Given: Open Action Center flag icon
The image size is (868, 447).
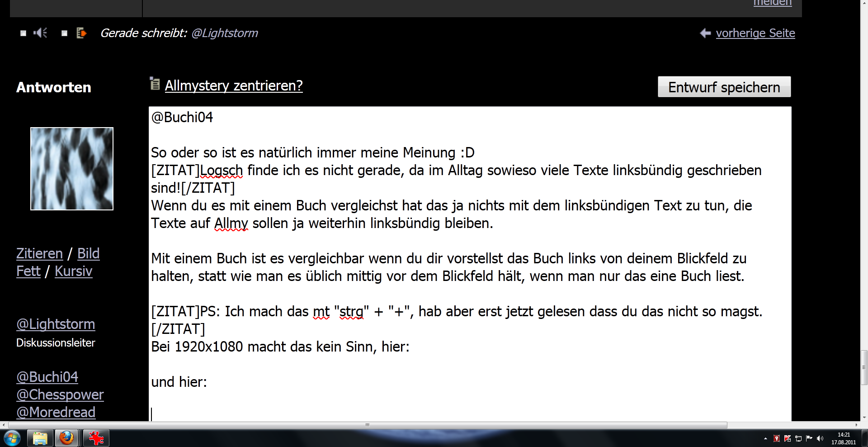Looking at the screenshot, I should point(809,438).
